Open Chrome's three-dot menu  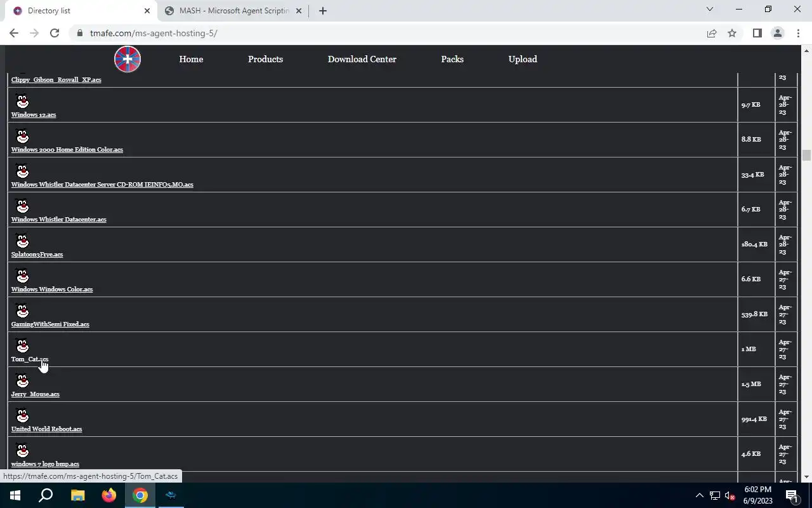(798, 33)
